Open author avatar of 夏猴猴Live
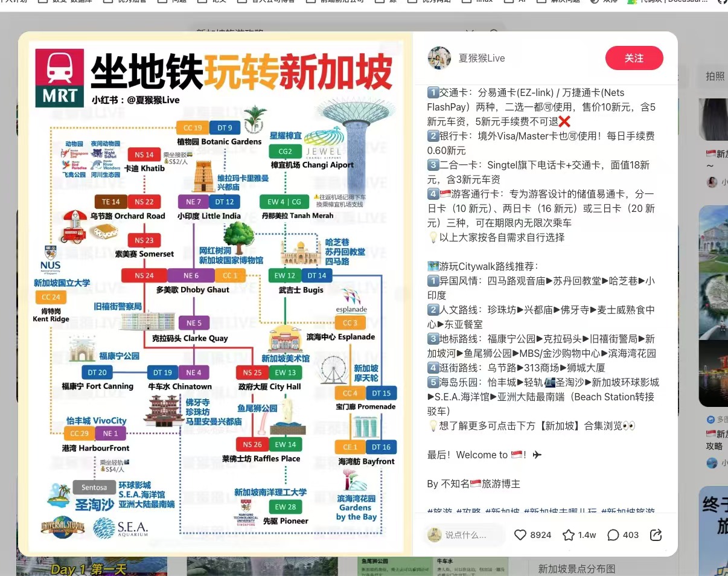This screenshot has width=728, height=576. (439, 58)
